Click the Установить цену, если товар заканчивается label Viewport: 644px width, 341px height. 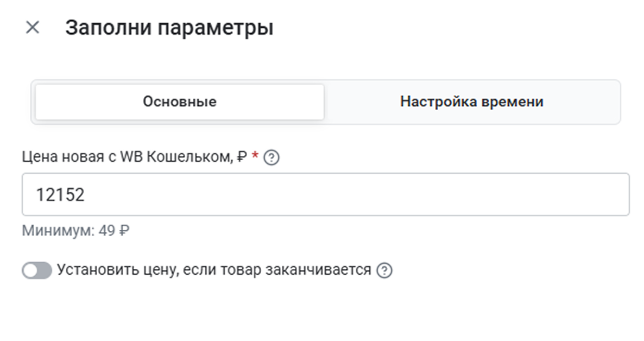pos(214,270)
